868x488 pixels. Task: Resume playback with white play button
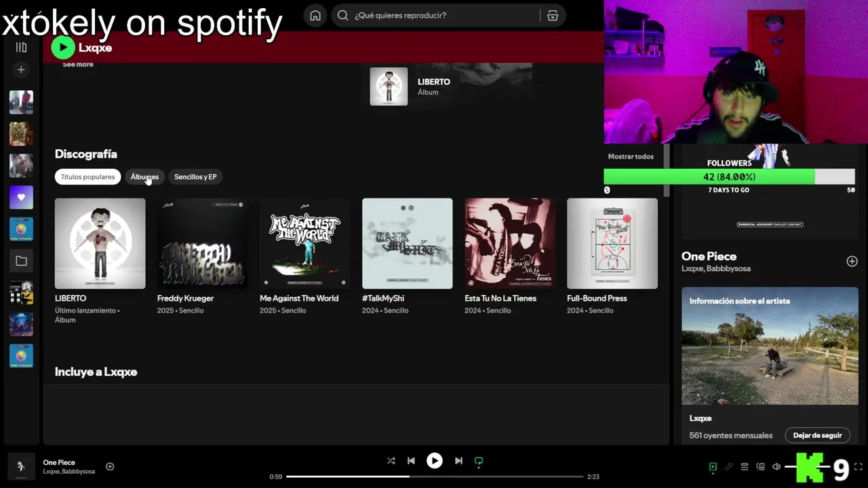[x=435, y=461]
